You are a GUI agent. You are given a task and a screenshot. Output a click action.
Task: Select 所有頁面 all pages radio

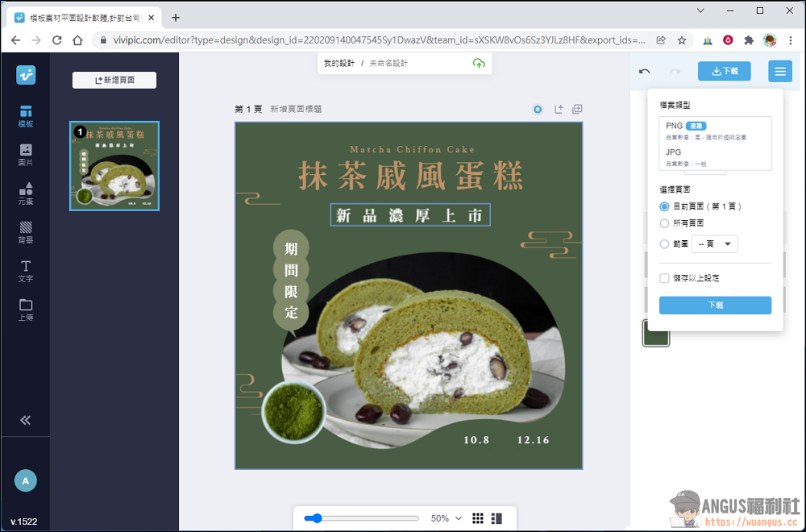click(x=664, y=223)
